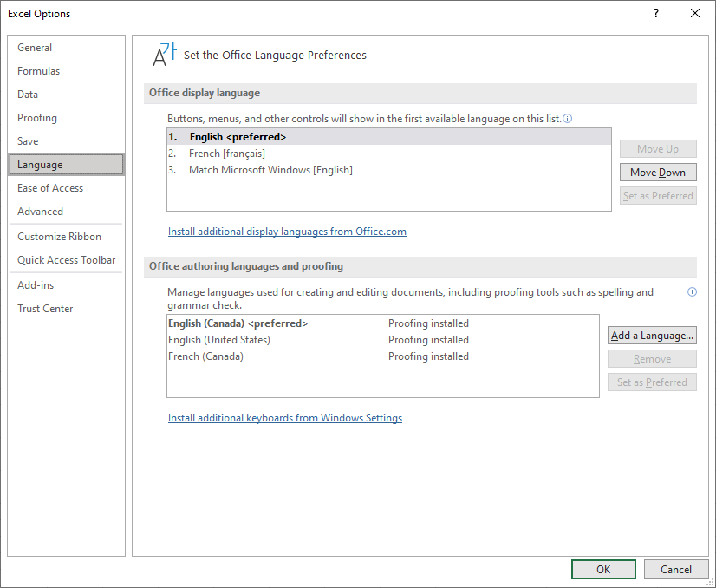Click Move Up for display languages

click(657, 148)
